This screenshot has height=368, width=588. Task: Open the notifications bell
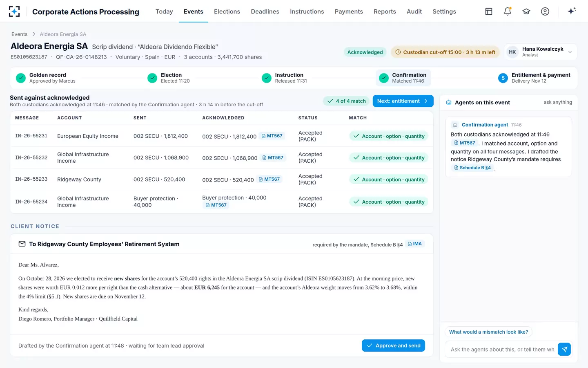(x=508, y=11)
